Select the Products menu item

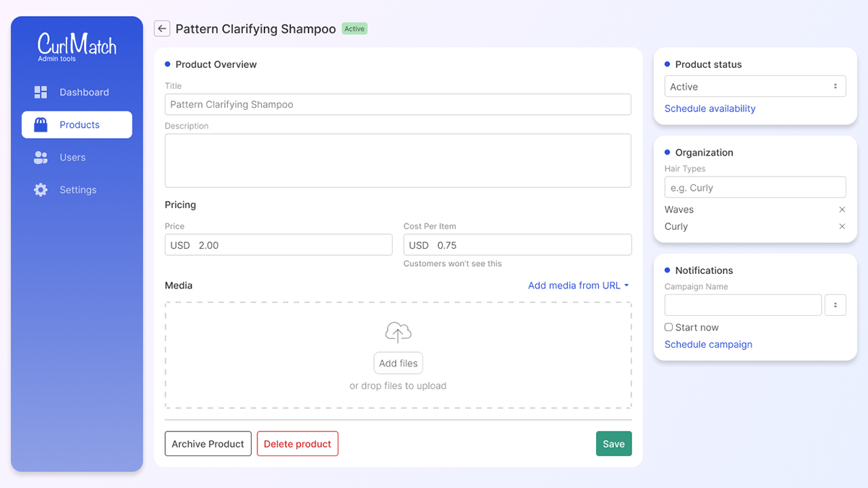(x=77, y=125)
